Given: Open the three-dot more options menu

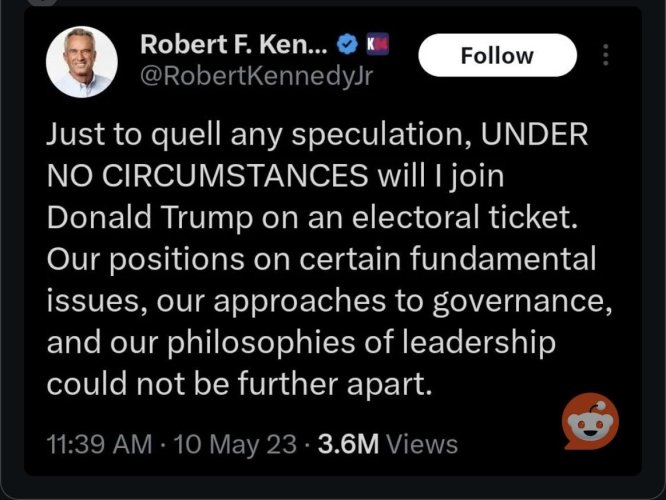Looking at the screenshot, I should pos(606,55).
